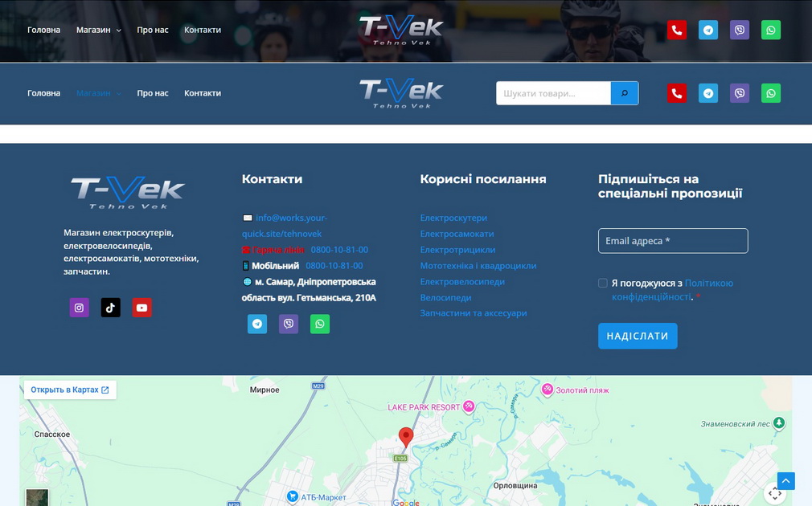Check the privacy policy agreement checkbox

603,283
